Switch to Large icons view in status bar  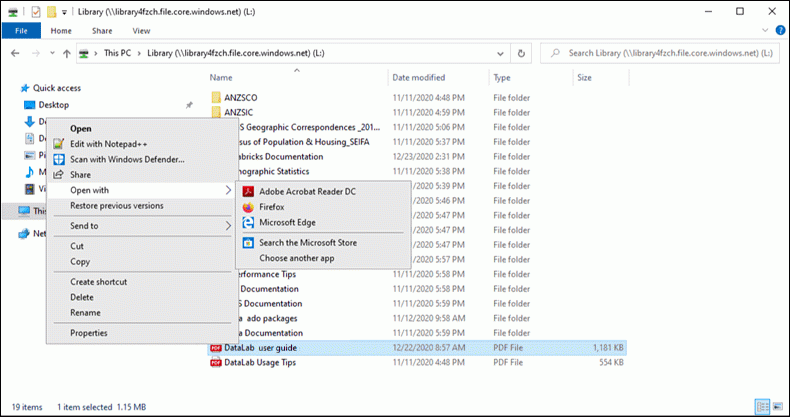776,406
